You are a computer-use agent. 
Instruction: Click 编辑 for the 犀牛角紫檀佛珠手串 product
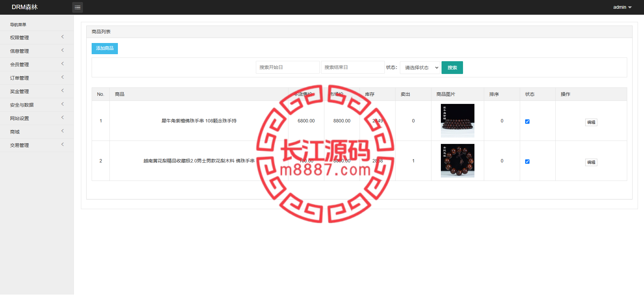(x=591, y=122)
